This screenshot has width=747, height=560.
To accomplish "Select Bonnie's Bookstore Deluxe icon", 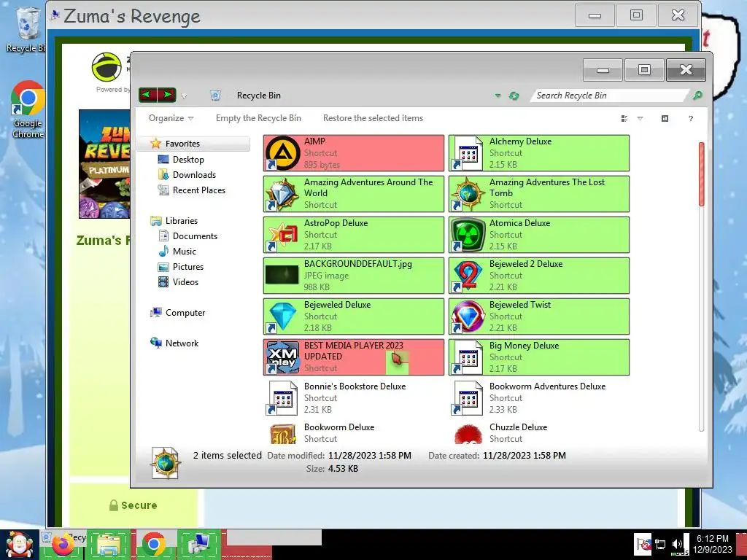I will pos(282,399).
